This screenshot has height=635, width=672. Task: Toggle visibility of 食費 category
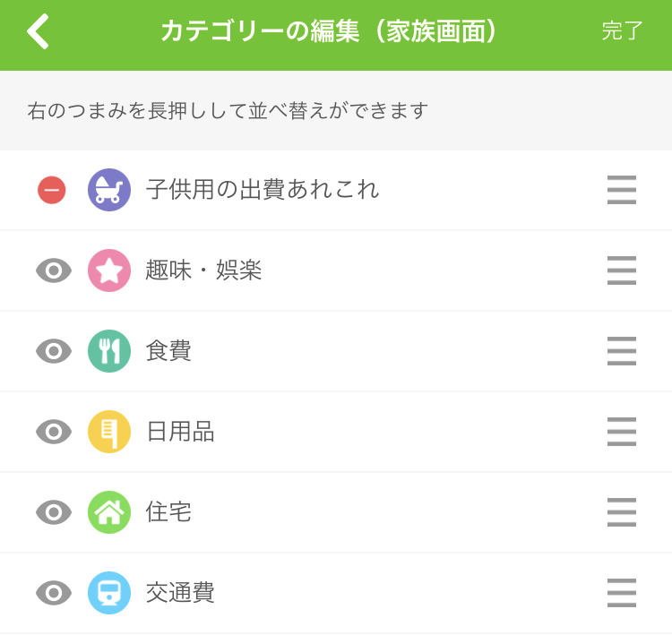(x=54, y=351)
